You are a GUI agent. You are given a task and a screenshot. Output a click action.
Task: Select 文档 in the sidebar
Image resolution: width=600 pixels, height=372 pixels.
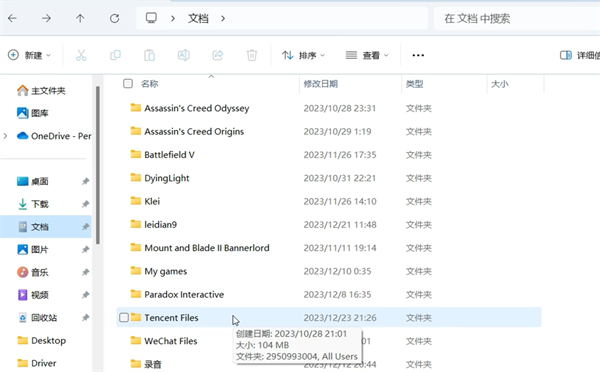tap(46, 227)
